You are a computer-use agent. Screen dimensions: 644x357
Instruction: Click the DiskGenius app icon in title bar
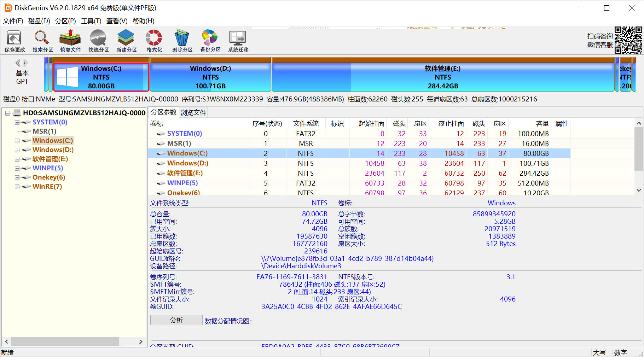8,8
